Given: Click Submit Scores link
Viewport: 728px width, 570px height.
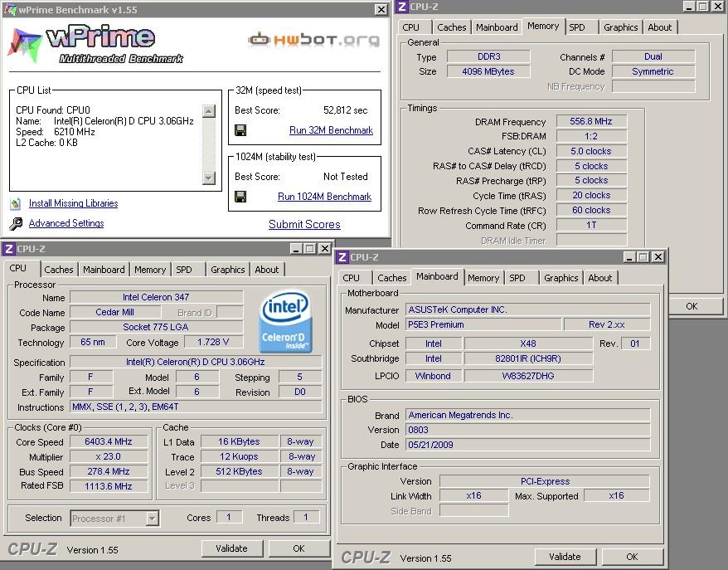Looking at the screenshot, I should coord(304,224).
